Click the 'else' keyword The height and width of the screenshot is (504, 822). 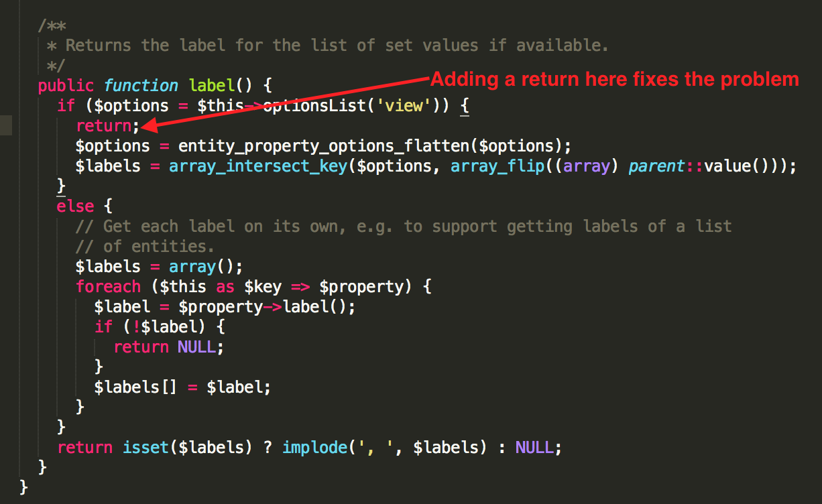(x=75, y=206)
